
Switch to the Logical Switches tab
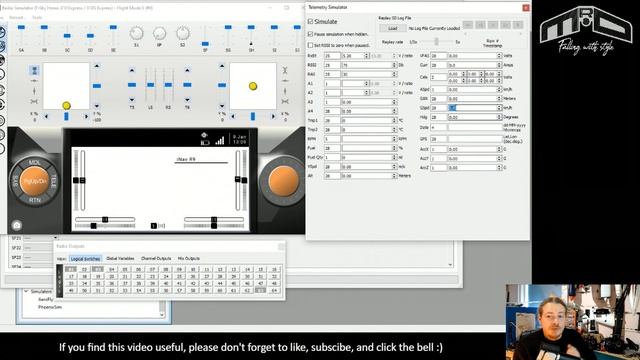(85, 259)
